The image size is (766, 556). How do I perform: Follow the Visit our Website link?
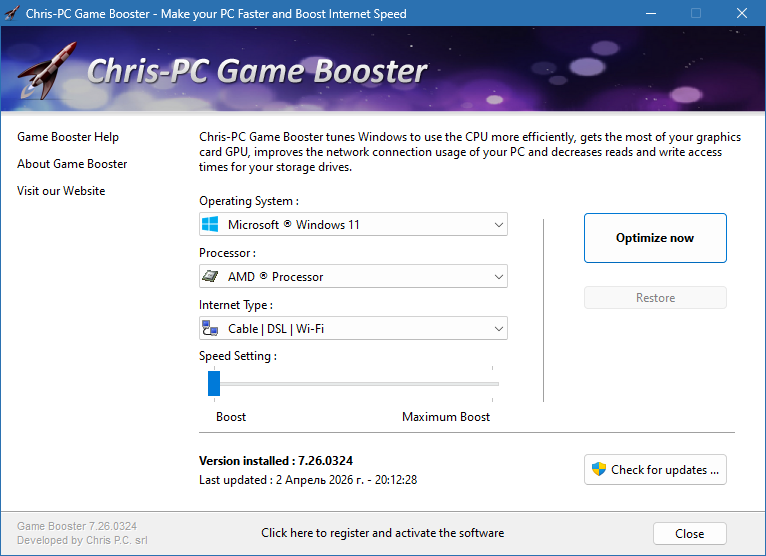pos(61,191)
